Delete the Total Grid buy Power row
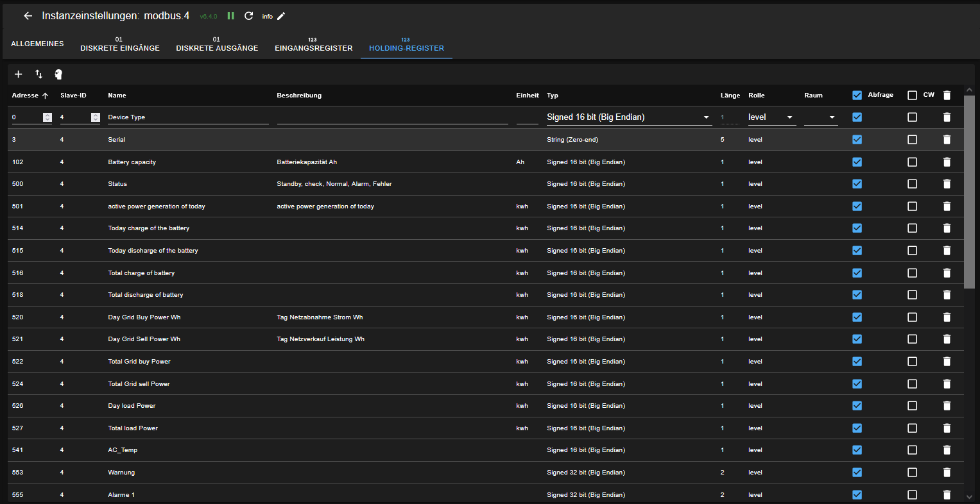Image resolution: width=980 pixels, height=504 pixels. point(947,362)
